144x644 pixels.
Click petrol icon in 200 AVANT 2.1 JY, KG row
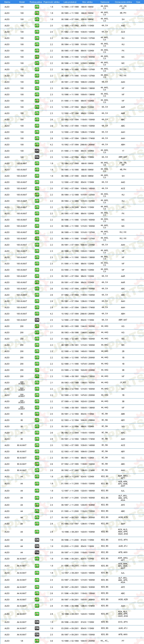[x=37, y=382]
